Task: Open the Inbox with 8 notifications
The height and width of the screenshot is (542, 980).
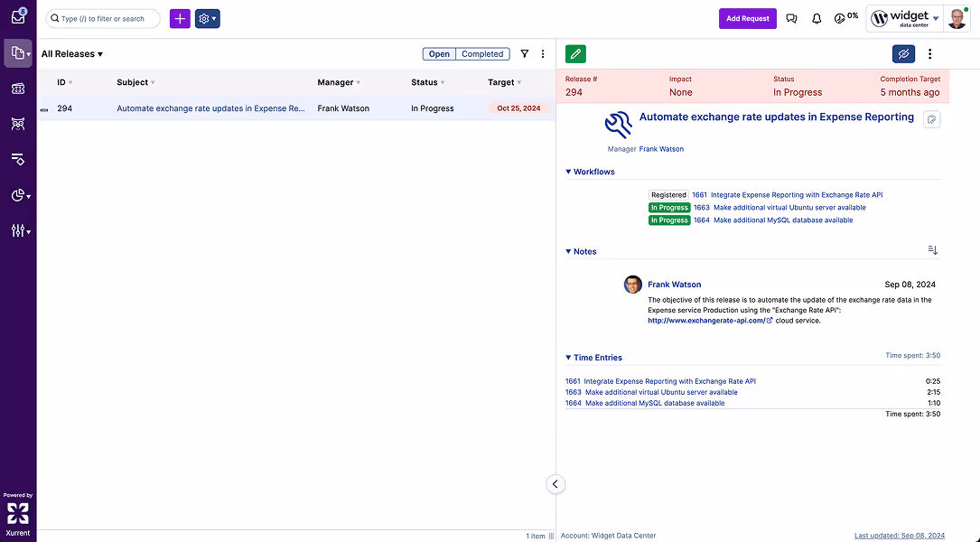Action: coord(19,15)
